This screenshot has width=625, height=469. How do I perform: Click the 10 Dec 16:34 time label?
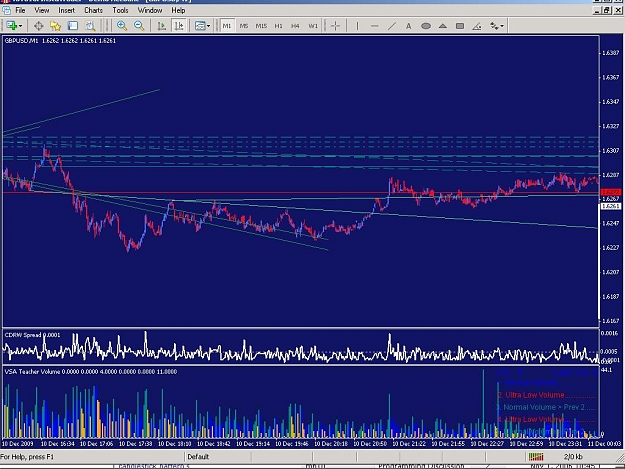tap(57, 443)
